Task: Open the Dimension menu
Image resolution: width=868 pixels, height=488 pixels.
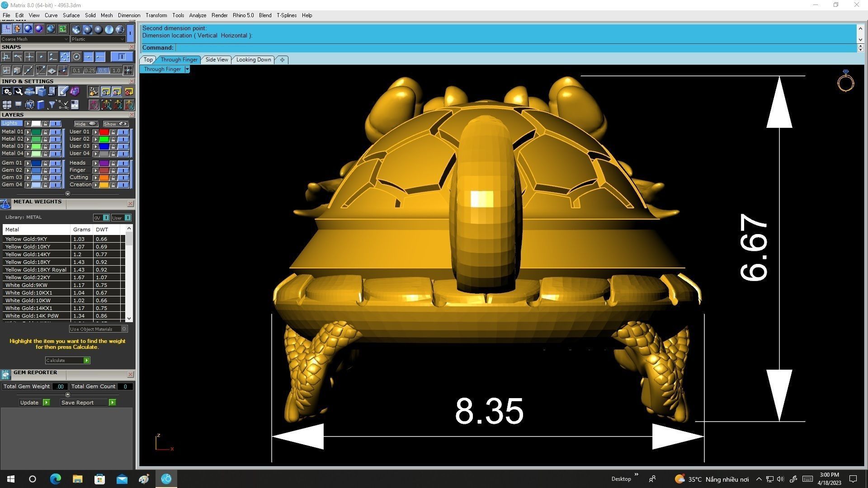Action: click(x=129, y=15)
